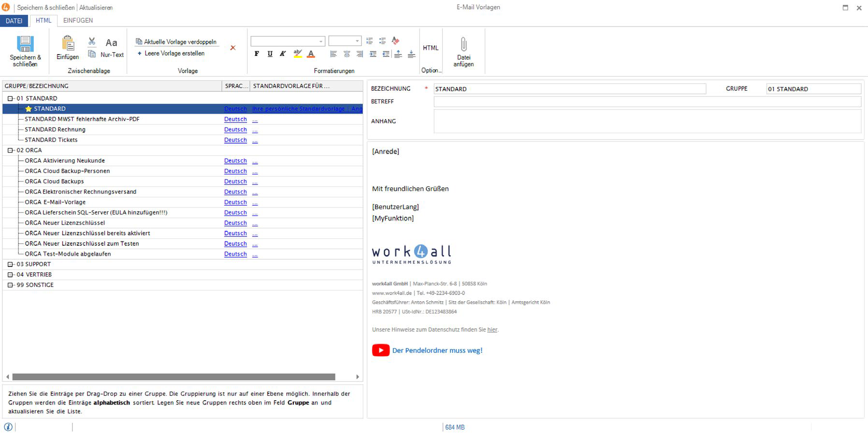Click the Speichern & schließen ribbon icon
The image size is (868, 434).
25,44
